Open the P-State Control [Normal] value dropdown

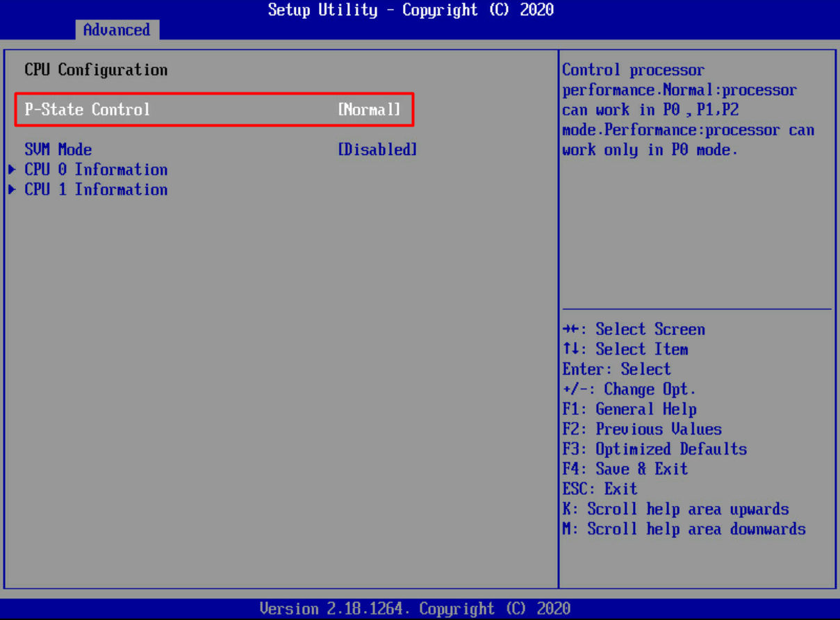point(369,110)
